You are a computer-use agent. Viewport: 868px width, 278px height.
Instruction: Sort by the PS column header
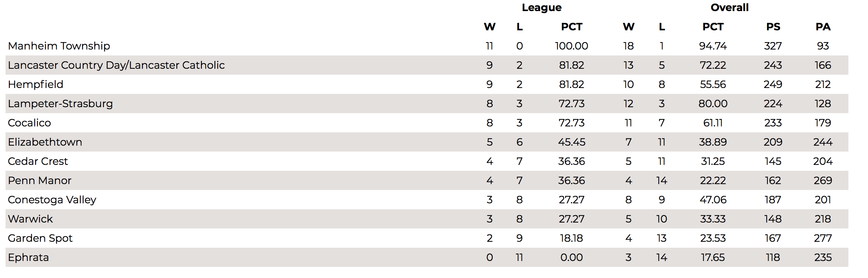click(x=773, y=27)
